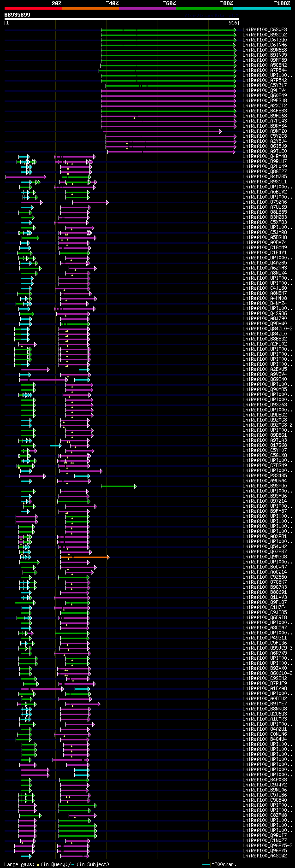Select the UniRef100_A2Y5J4 label
This screenshot has height=868, width=295.
click(x=265, y=141)
